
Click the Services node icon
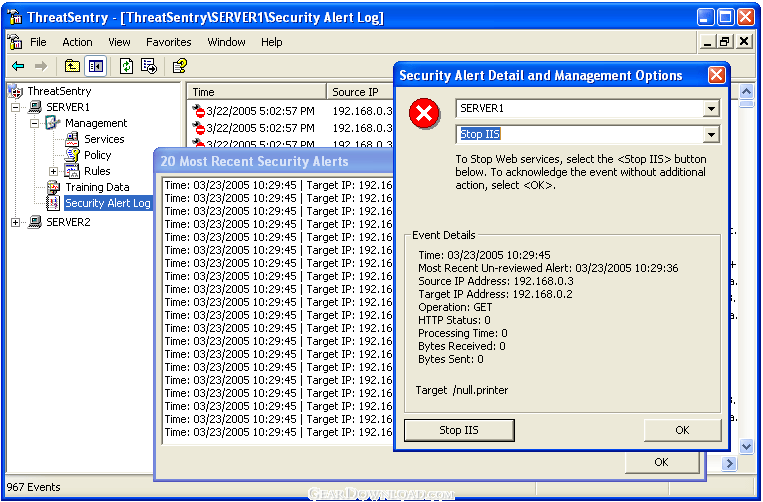click(x=72, y=139)
